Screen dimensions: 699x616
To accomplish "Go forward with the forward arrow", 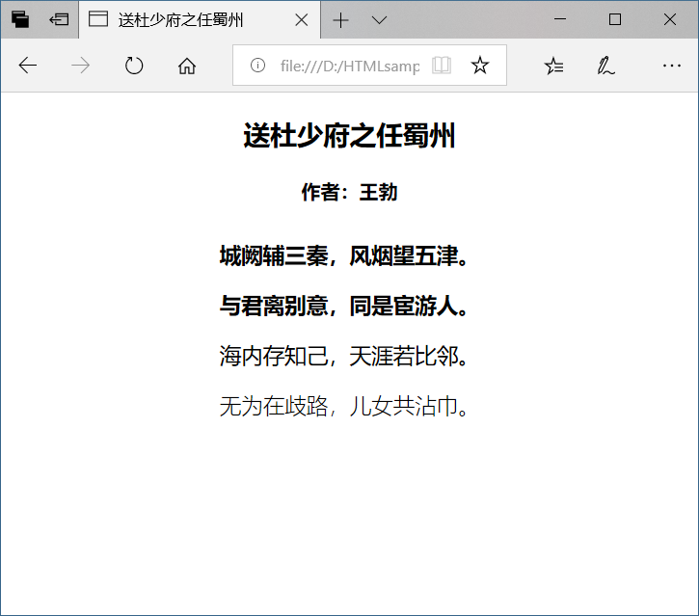I will coord(81,66).
